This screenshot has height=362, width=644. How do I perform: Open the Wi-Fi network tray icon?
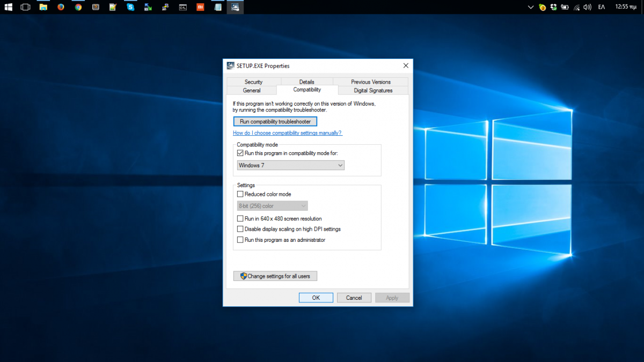[576, 8]
